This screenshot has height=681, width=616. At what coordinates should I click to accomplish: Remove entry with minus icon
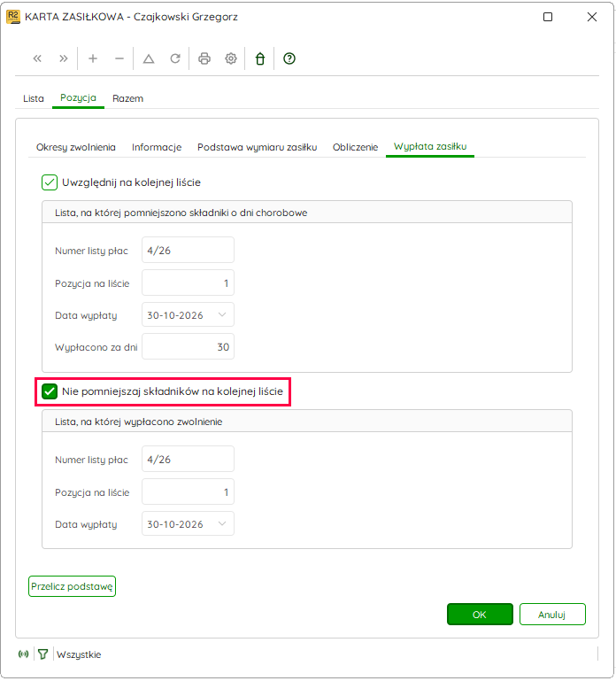coord(119,58)
